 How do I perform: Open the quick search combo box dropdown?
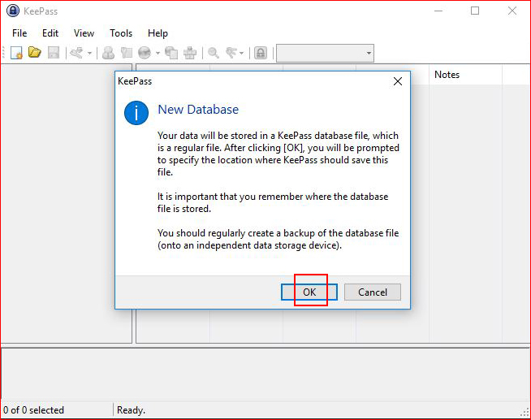tap(369, 53)
